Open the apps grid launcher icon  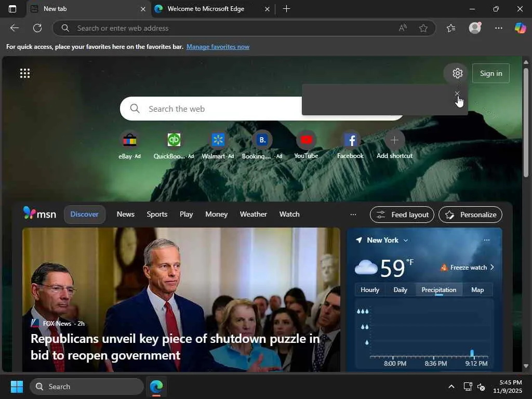click(x=25, y=73)
